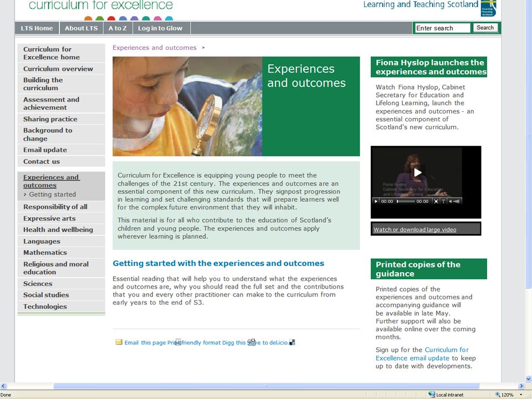Click the vertical scrollbar down arrow

coord(529,378)
